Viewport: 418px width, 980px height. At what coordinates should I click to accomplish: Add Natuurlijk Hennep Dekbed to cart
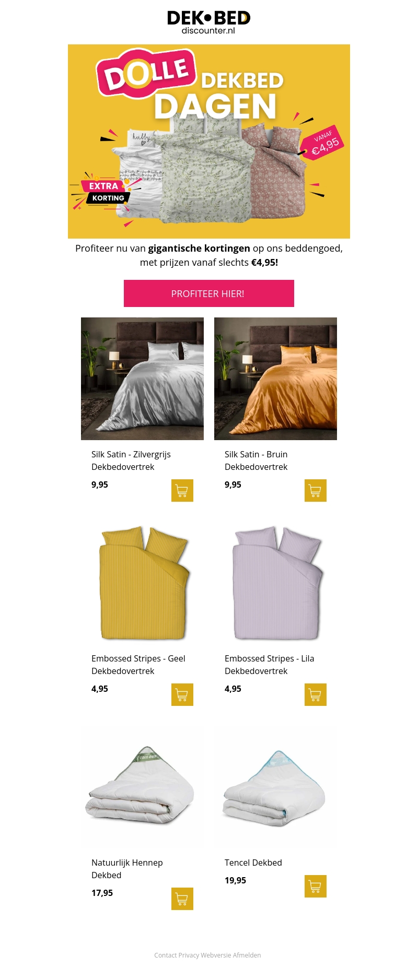pyautogui.click(x=182, y=899)
